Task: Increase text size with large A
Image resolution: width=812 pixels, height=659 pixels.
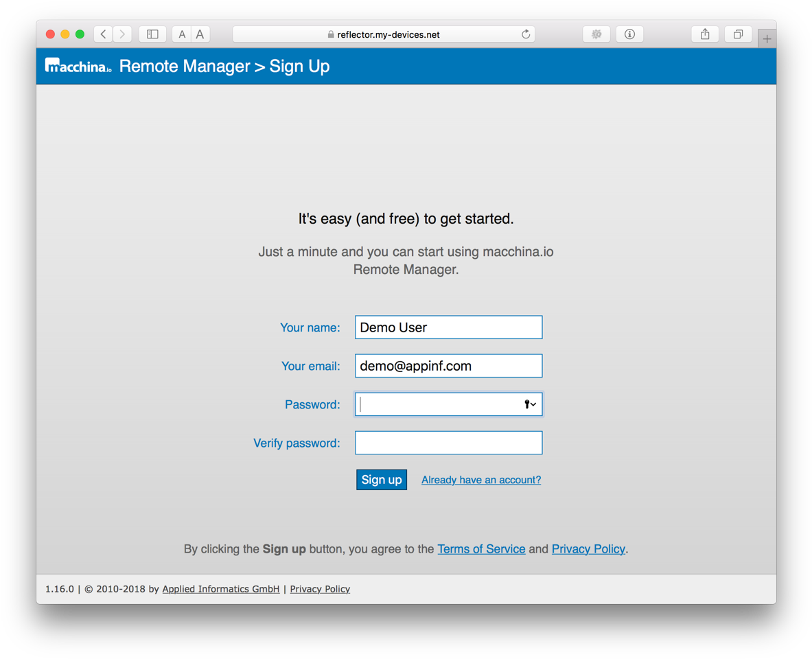Action: pyautogui.click(x=200, y=34)
